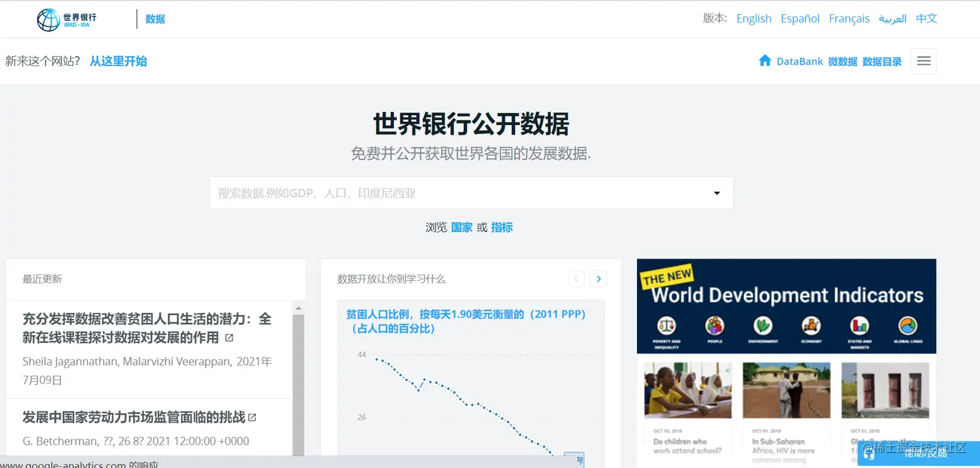Click the data search input field

pos(454,193)
